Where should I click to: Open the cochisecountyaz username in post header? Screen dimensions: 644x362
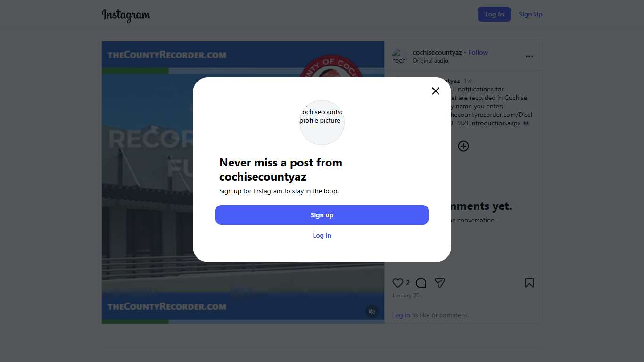[x=437, y=52]
